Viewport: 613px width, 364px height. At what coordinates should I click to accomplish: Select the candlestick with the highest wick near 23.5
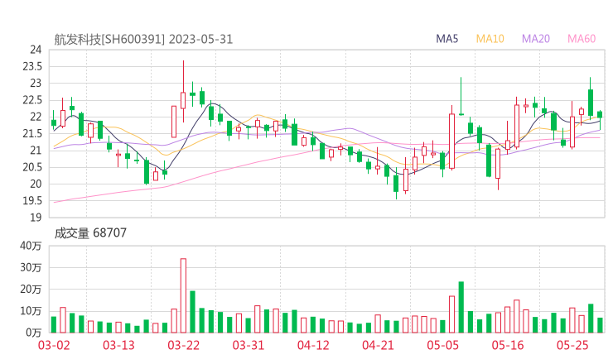[183, 91]
